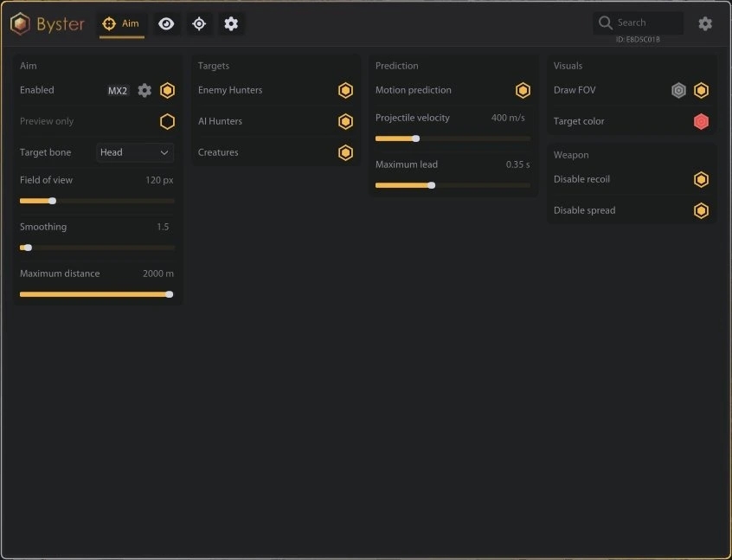The width and height of the screenshot is (732, 560).
Task: Open the gear settings tab
Action: 231,23
